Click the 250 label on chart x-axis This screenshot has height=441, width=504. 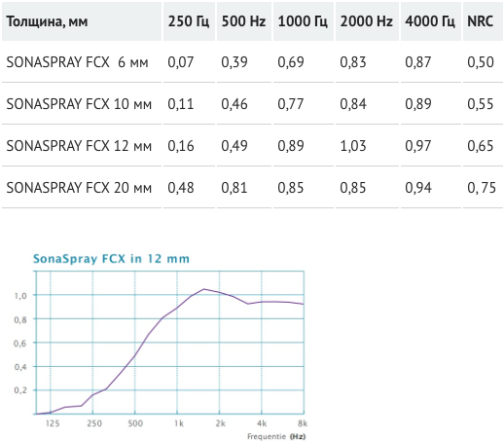click(94, 423)
